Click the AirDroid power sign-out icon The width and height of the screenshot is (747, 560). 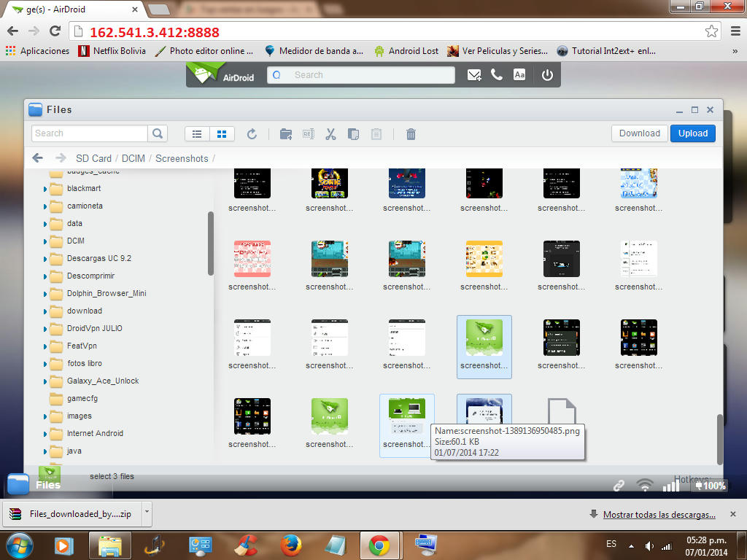click(547, 75)
